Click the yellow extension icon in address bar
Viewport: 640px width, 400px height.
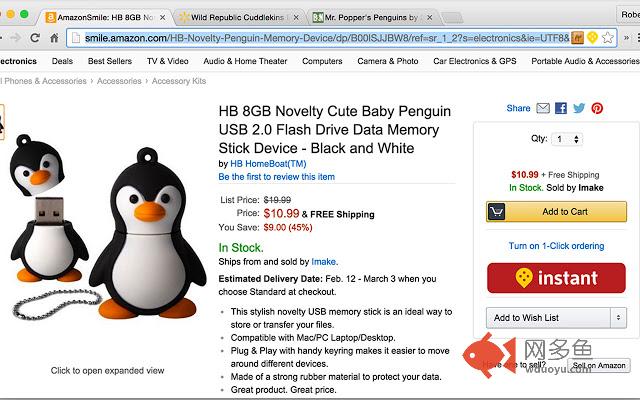click(592, 38)
